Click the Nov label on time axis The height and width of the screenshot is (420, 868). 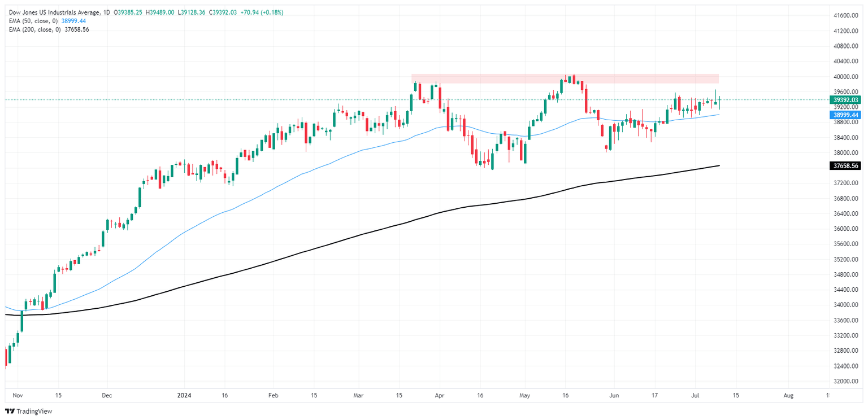tap(17, 396)
